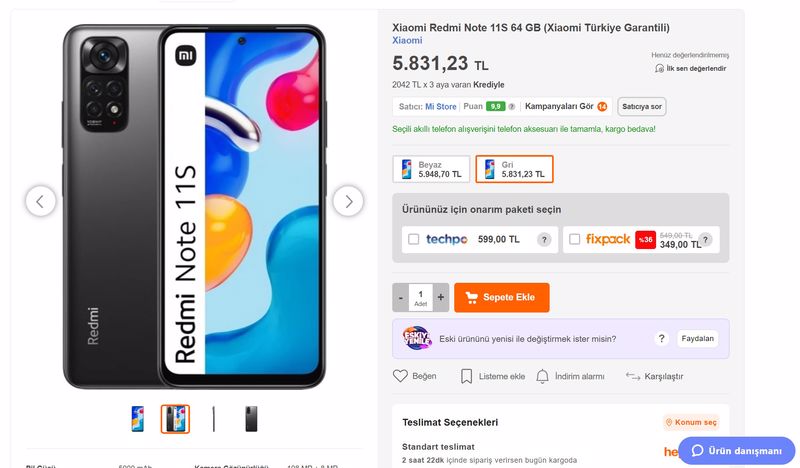Decrease quantity with minus button
This screenshot has height=468, width=800.
click(x=401, y=298)
